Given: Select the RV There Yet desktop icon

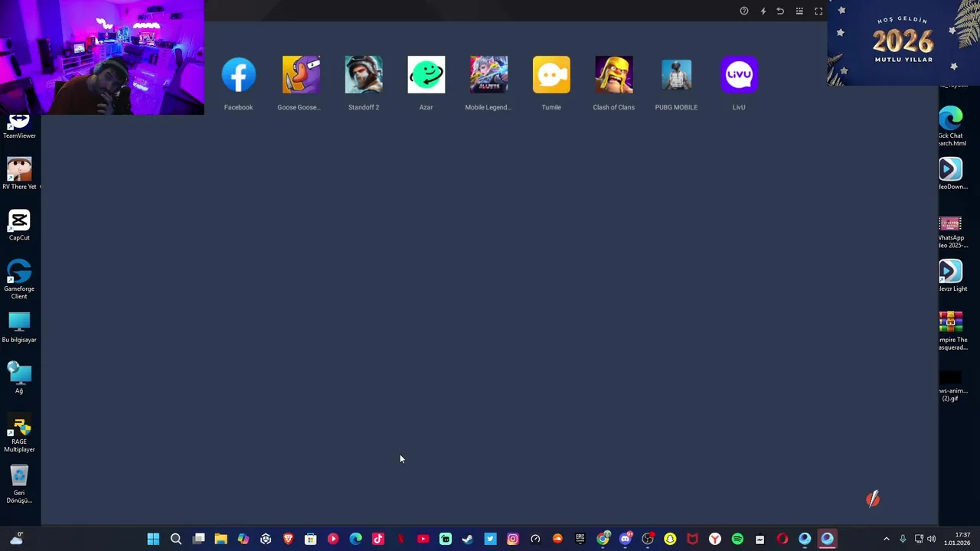Looking at the screenshot, I should tap(19, 174).
